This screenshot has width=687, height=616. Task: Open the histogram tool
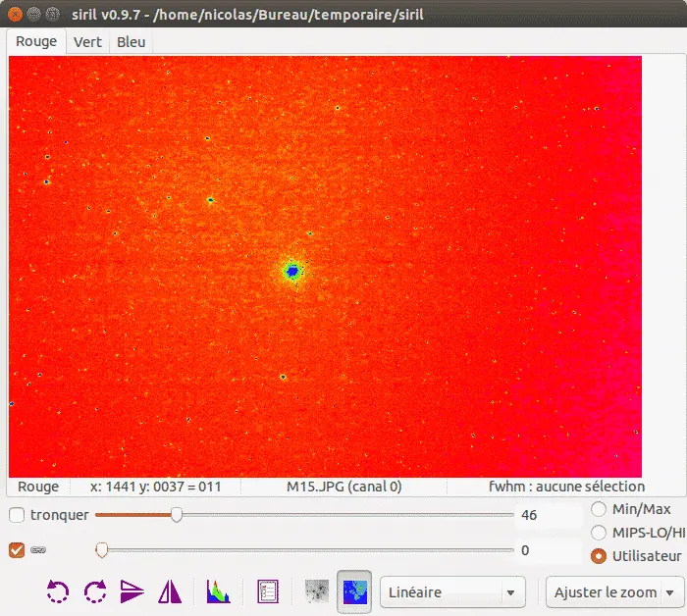218,591
